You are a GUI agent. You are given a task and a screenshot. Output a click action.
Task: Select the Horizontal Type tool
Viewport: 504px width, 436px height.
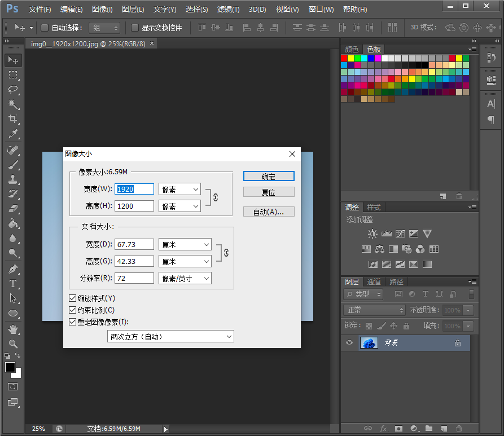(x=12, y=284)
